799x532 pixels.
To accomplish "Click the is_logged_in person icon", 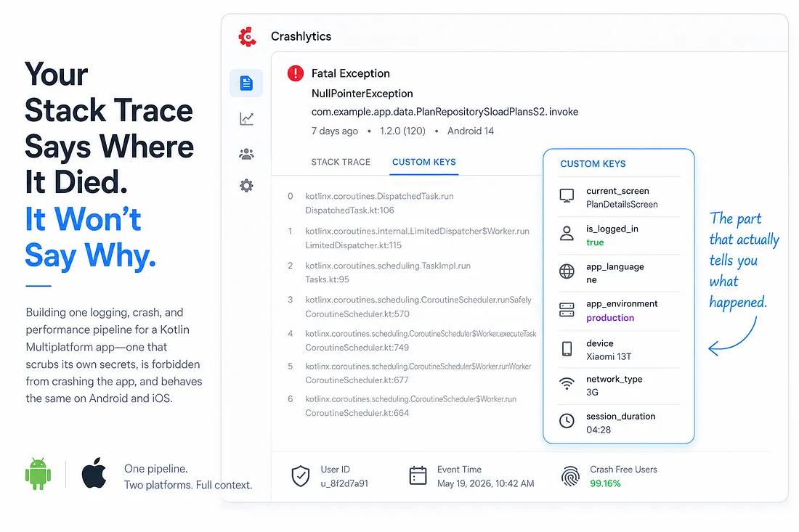I will pos(567,234).
